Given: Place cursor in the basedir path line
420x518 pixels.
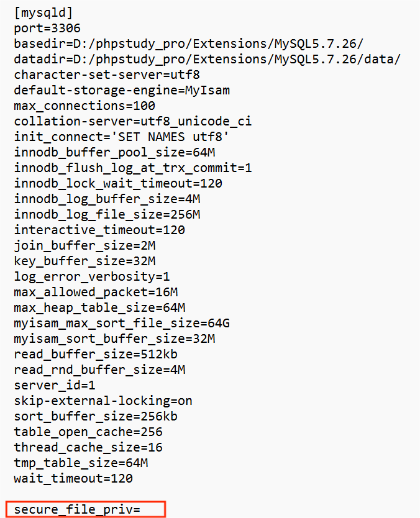Looking at the screenshot, I should pos(189,44).
